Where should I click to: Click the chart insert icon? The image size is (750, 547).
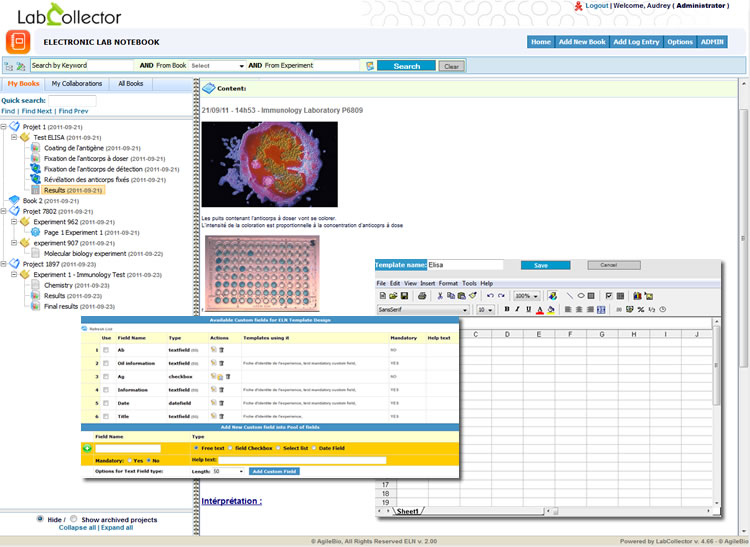[637, 296]
